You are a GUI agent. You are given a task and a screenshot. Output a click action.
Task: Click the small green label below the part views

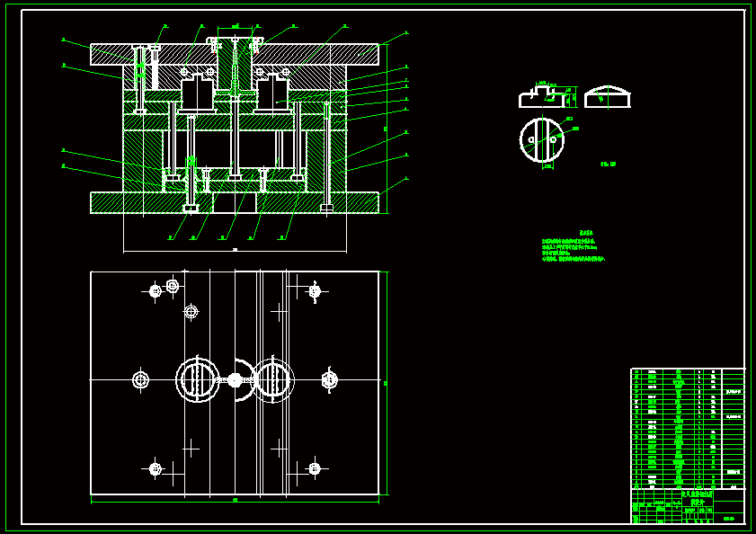coord(608,164)
